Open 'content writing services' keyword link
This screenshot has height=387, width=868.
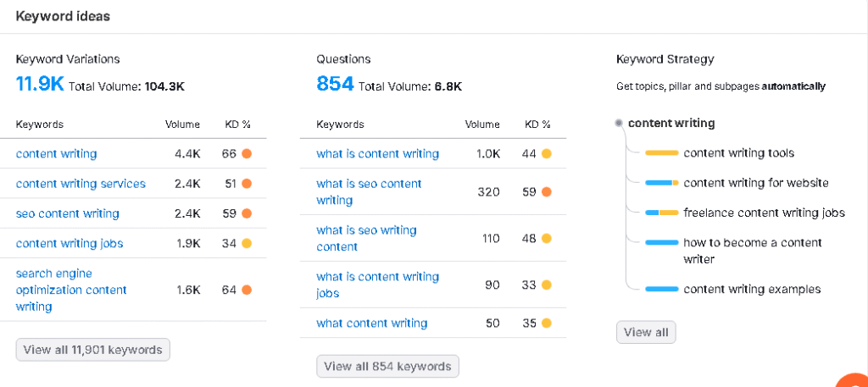point(81,184)
